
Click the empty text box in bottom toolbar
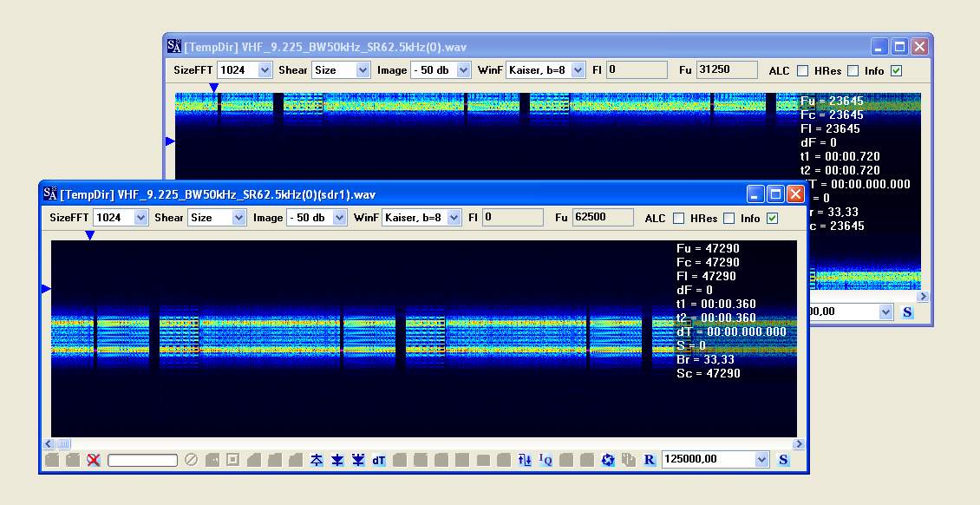142,461
